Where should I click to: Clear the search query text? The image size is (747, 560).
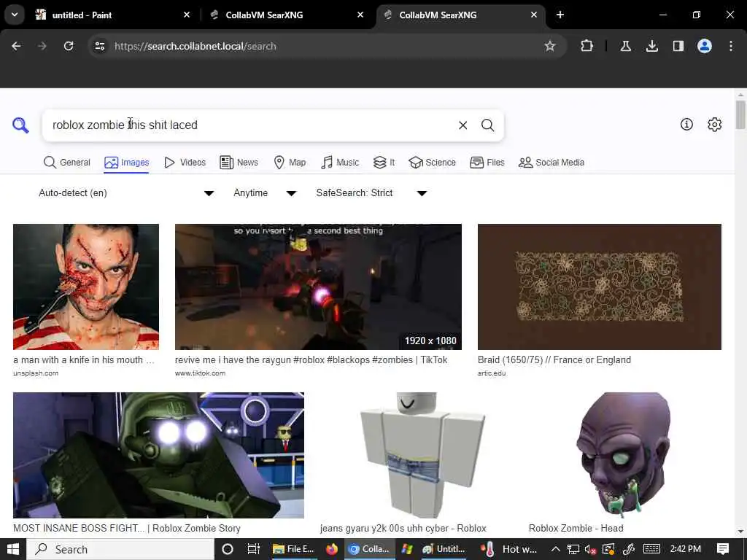pyautogui.click(x=462, y=125)
